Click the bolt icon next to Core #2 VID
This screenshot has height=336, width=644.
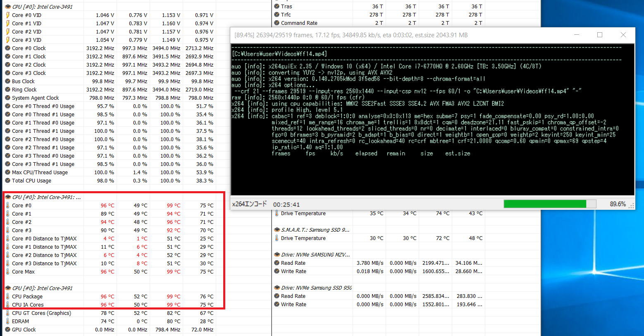pyautogui.click(x=7, y=31)
